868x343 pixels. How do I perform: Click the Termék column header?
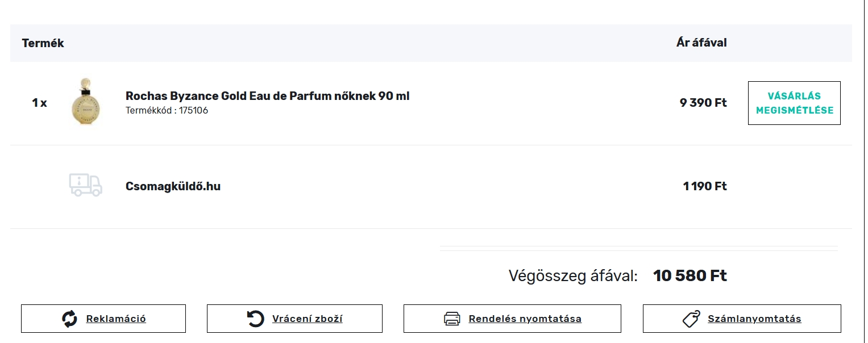pos(43,43)
